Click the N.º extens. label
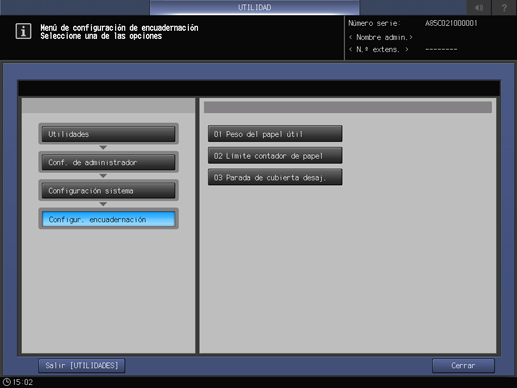The width and height of the screenshot is (517, 388). (379, 50)
